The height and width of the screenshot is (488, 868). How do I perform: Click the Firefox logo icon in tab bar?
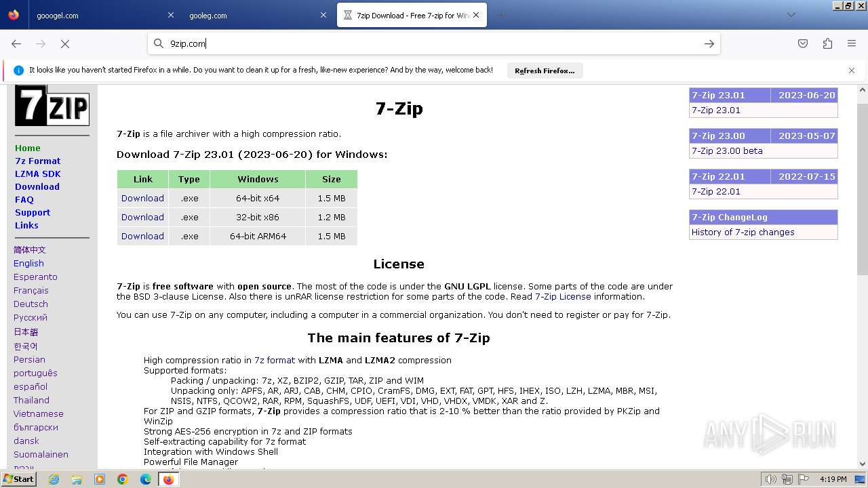click(14, 15)
